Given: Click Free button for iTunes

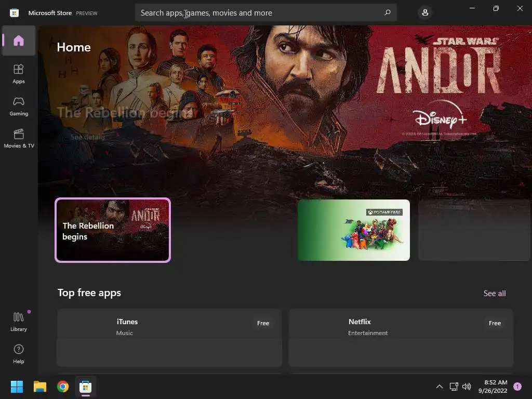Looking at the screenshot, I should 263,323.
